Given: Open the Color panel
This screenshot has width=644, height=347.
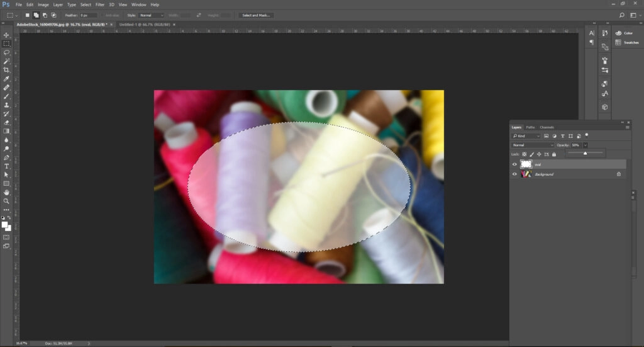Looking at the screenshot, I should (x=625, y=33).
